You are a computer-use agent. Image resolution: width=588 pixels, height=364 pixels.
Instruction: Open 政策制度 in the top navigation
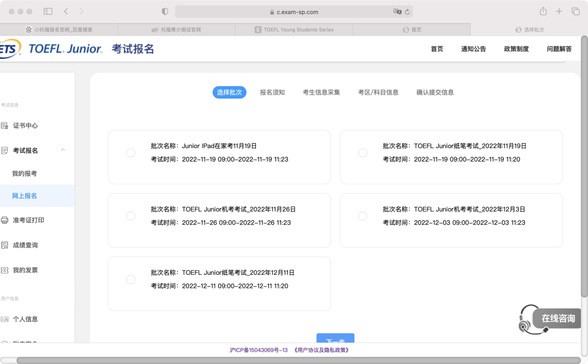coord(516,49)
